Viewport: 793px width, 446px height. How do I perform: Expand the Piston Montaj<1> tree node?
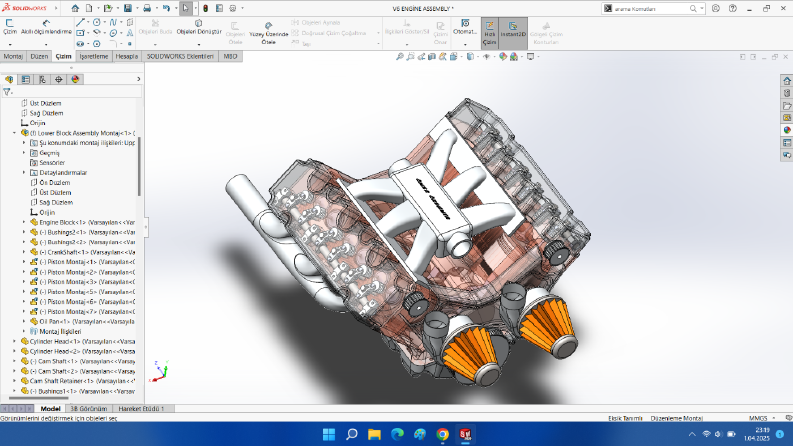(x=24, y=262)
